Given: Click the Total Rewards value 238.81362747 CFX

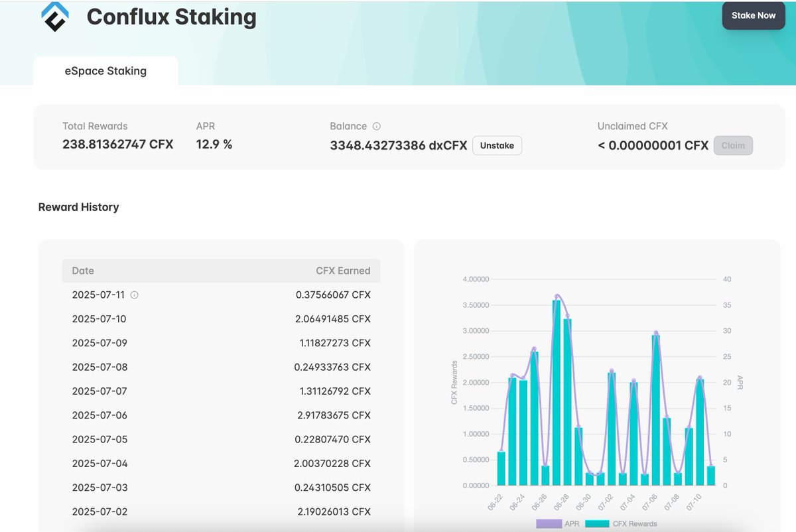Looking at the screenshot, I should (118, 145).
